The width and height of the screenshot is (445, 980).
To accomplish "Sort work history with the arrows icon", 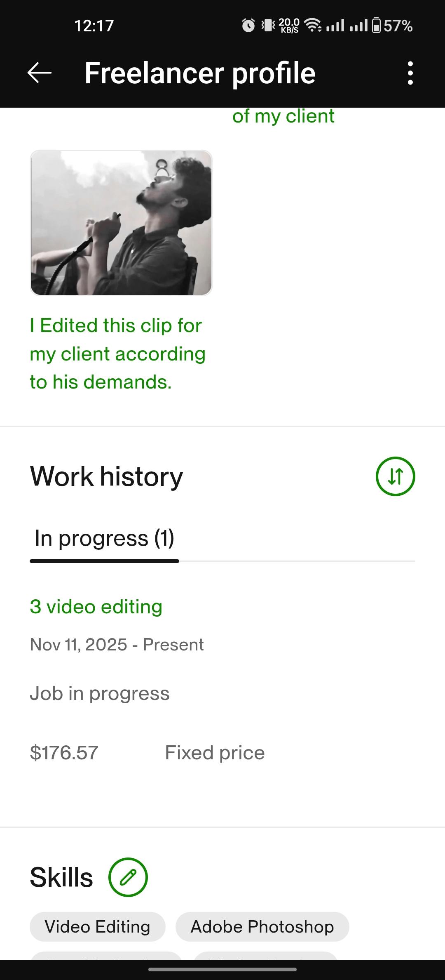I will (x=395, y=476).
